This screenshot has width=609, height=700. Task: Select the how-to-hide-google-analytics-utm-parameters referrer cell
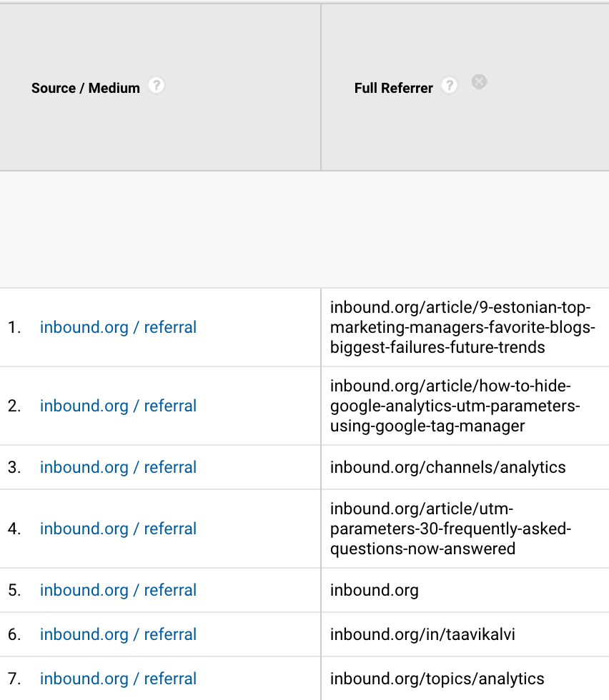455,406
